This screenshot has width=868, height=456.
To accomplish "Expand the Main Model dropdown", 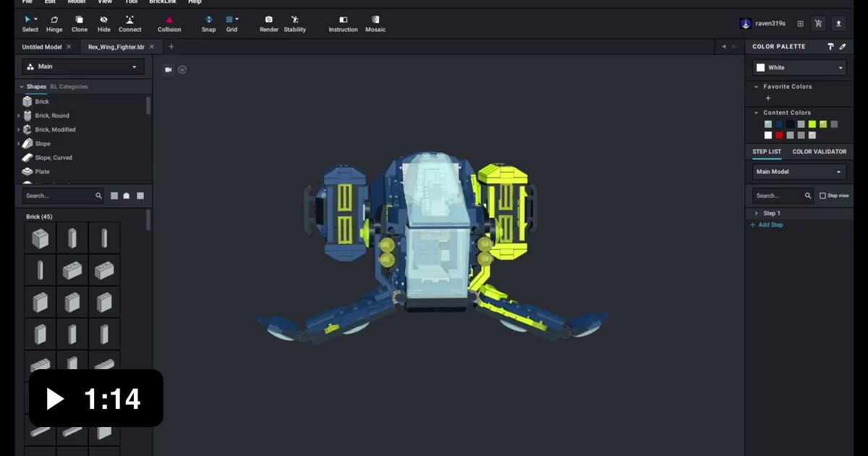I will [799, 172].
